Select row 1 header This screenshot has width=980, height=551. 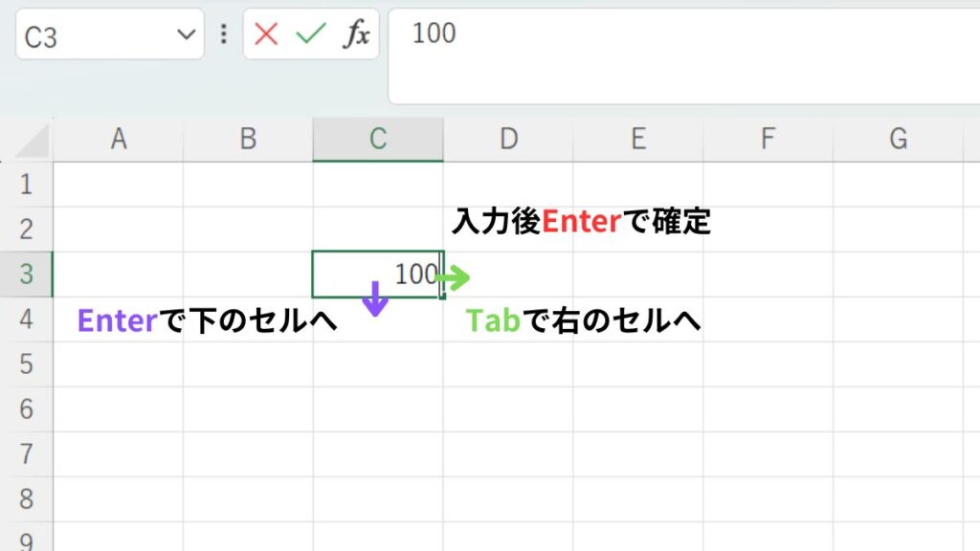coord(26,185)
